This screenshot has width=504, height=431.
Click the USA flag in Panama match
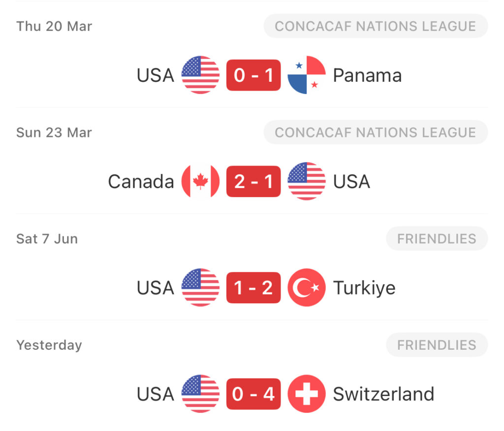click(x=200, y=75)
